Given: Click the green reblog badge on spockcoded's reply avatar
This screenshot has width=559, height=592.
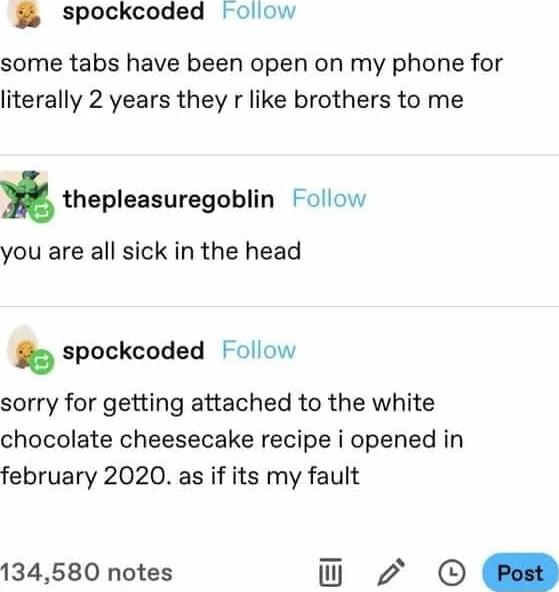Looking at the screenshot, I should (x=42, y=362).
